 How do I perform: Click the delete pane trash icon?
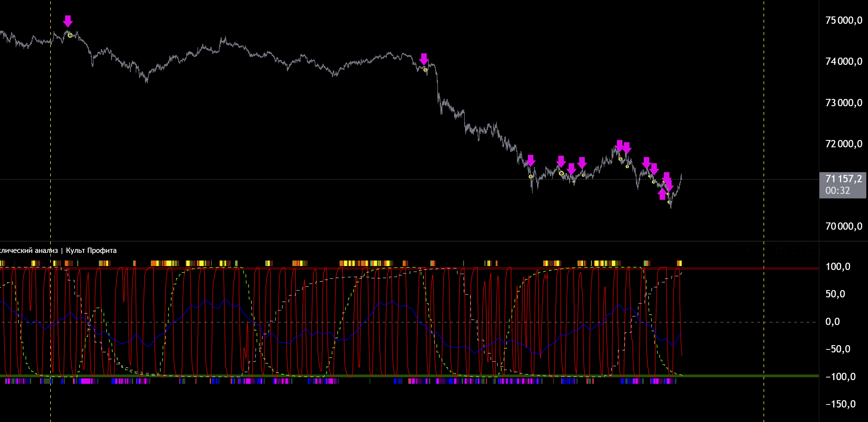pos(779,250)
